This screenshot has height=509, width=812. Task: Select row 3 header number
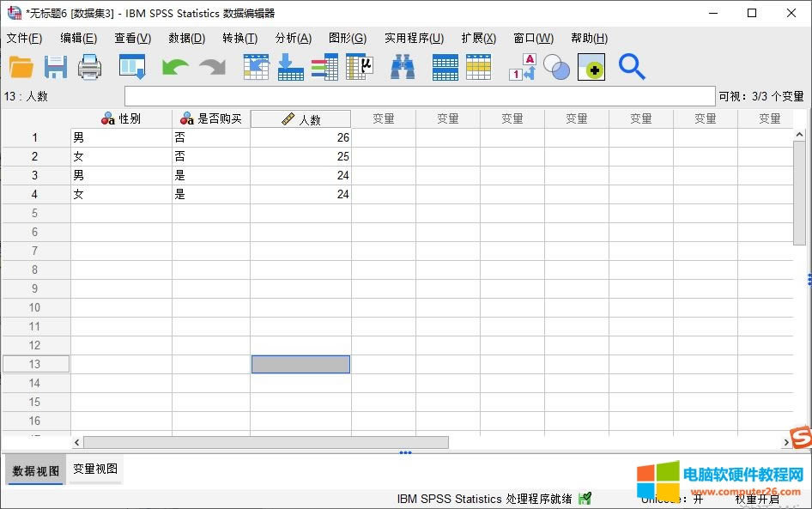(x=35, y=175)
